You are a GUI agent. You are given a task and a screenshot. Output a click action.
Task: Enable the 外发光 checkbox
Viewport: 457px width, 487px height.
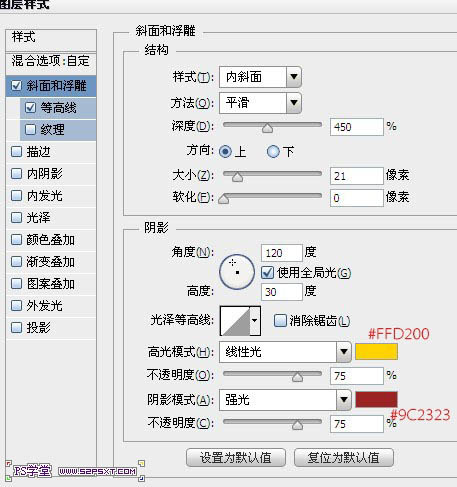[x=16, y=306]
